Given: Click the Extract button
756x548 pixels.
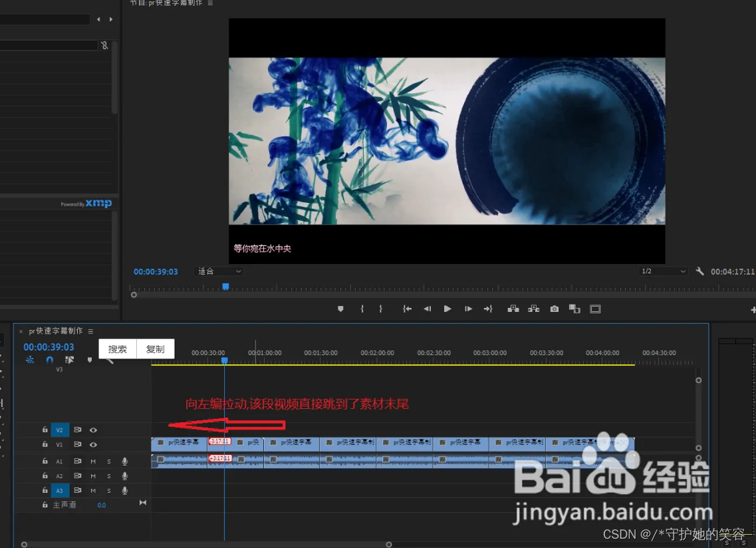Looking at the screenshot, I should point(534,309).
